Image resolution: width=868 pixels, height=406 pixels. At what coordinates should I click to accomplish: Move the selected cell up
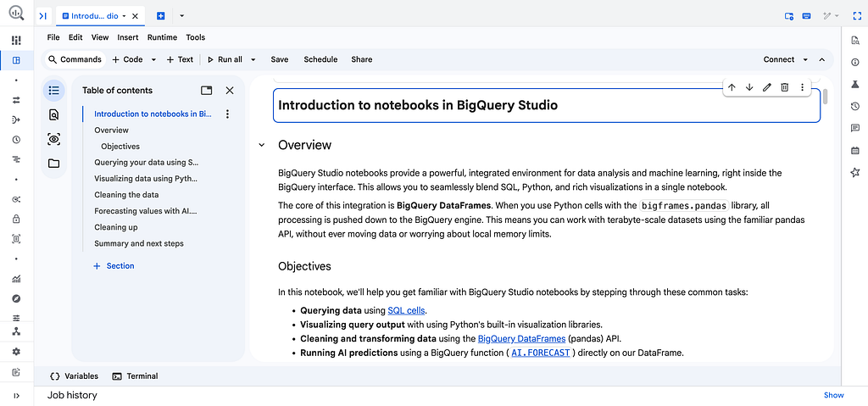(732, 87)
